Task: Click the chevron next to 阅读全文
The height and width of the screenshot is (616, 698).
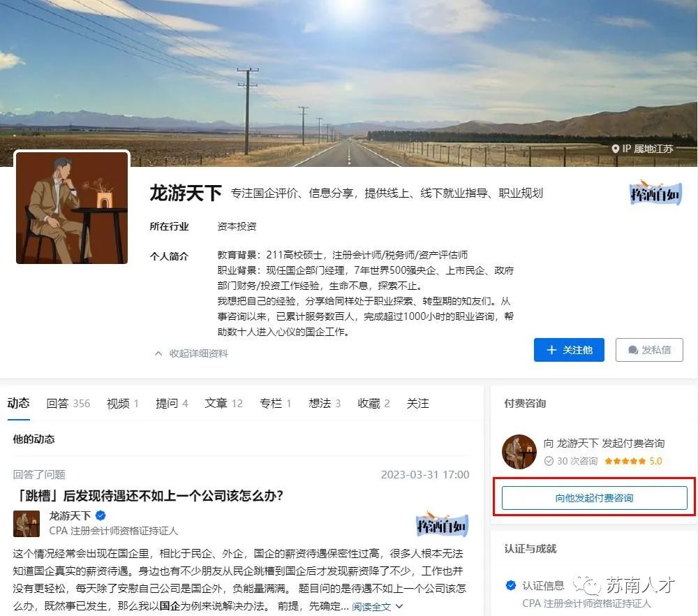Action: point(399,606)
